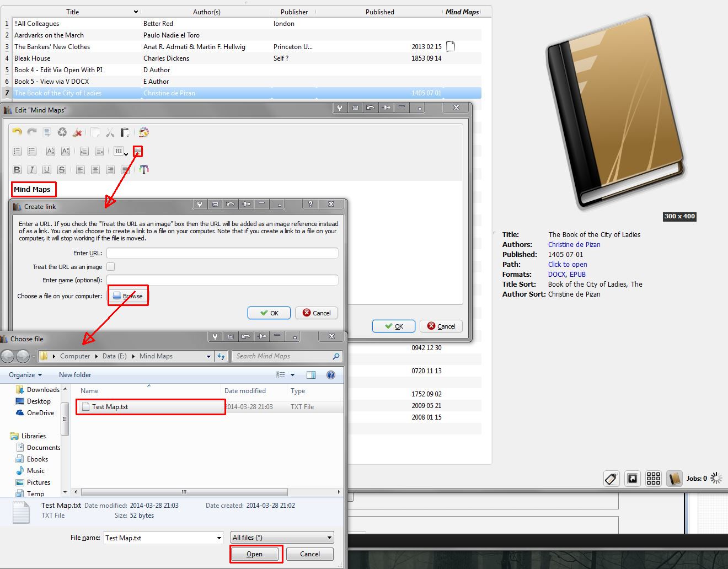This screenshot has height=569, width=728.
Task: Click the Cut scissors icon
Action: tap(110, 132)
